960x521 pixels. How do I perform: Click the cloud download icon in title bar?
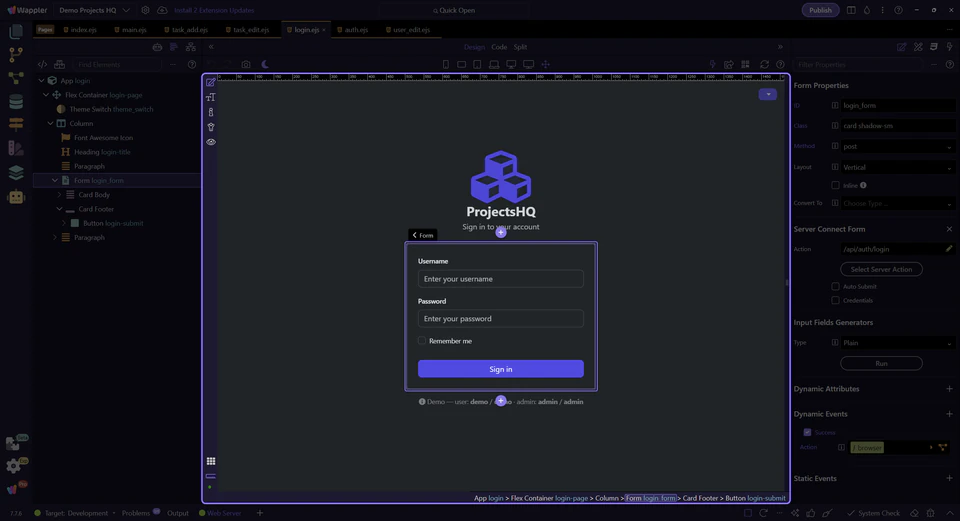pyautogui.click(x=162, y=10)
